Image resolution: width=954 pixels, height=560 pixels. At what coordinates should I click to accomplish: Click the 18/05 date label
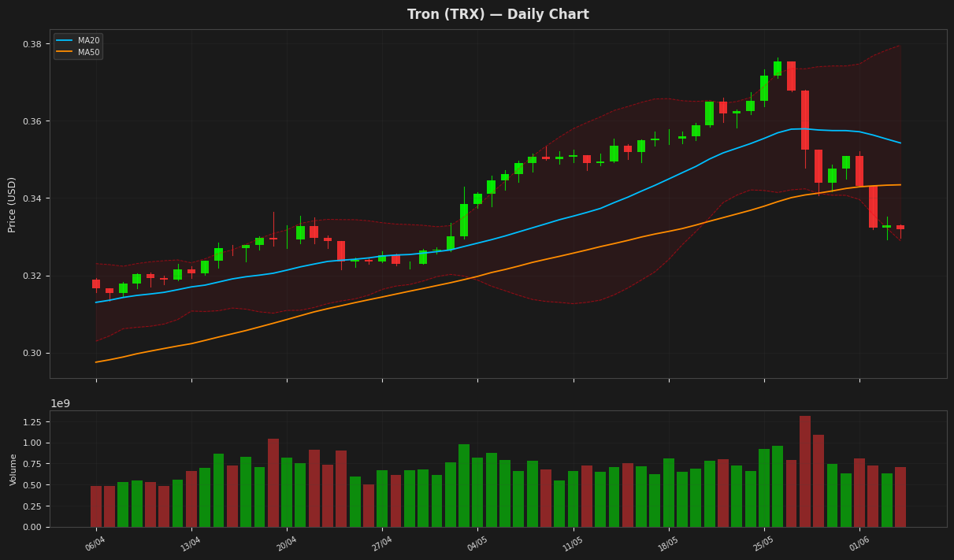point(667,543)
